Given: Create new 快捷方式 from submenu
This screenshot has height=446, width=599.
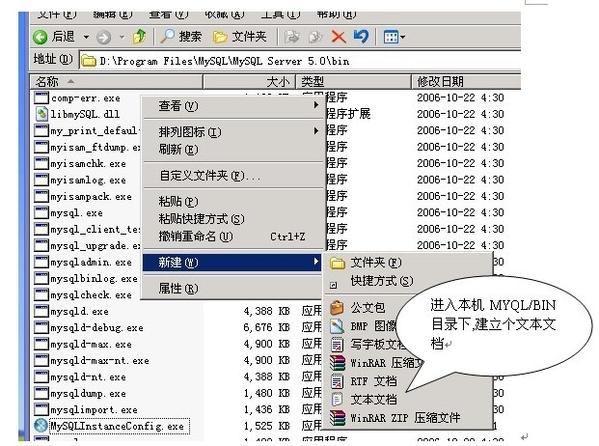Looking at the screenshot, I should (371, 282).
